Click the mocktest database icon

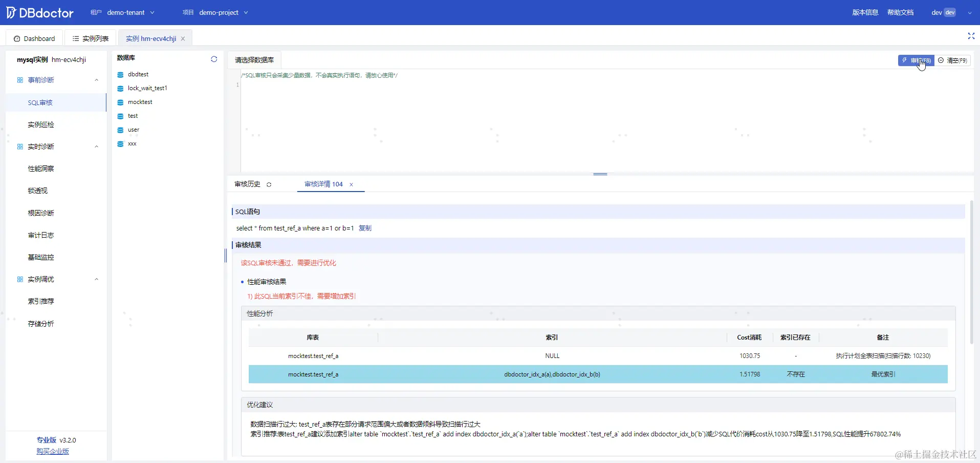pos(120,102)
